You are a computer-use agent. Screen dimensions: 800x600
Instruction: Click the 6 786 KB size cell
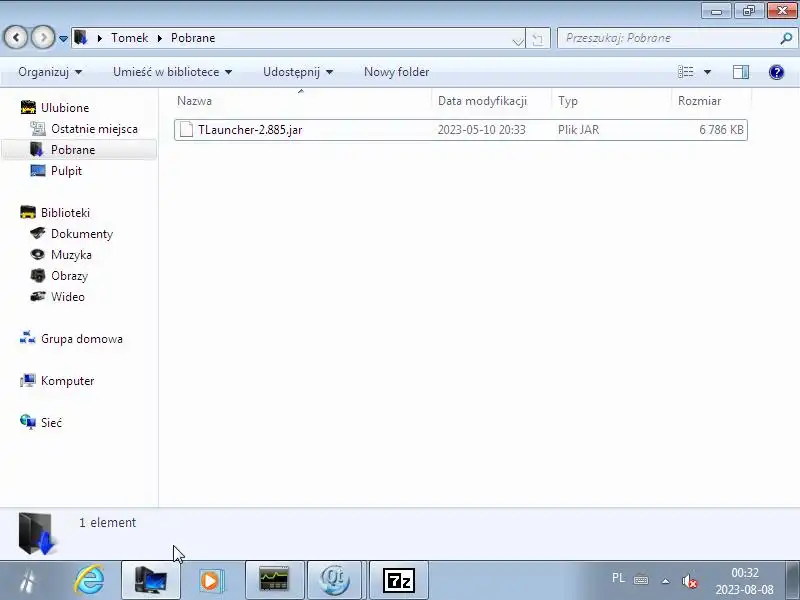tap(721, 130)
